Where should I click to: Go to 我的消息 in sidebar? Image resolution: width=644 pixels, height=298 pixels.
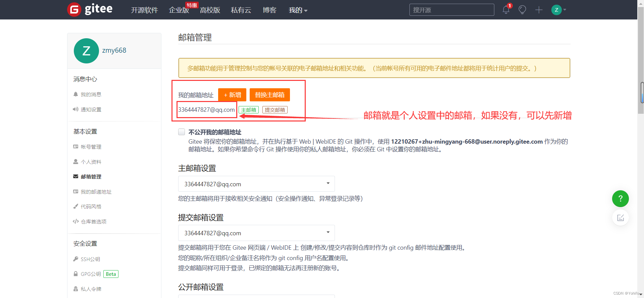coord(91,95)
